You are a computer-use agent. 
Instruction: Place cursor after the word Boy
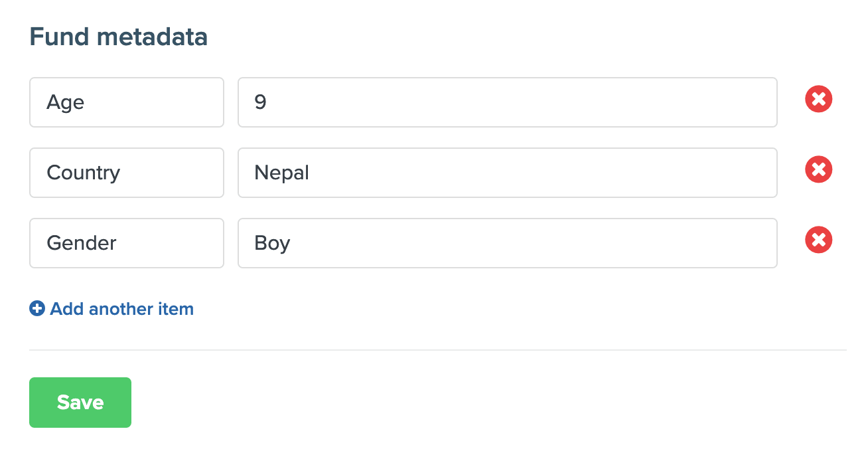tap(291, 243)
